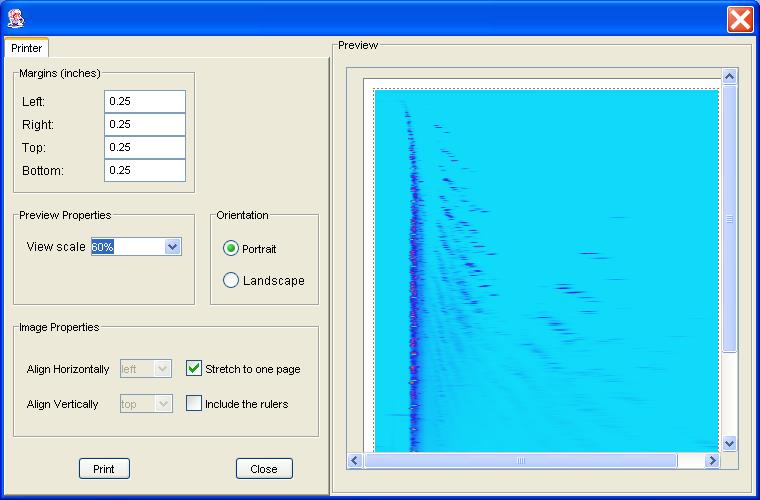Open the View scale dropdown arrow
This screenshot has width=760, height=500.
pos(173,247)
